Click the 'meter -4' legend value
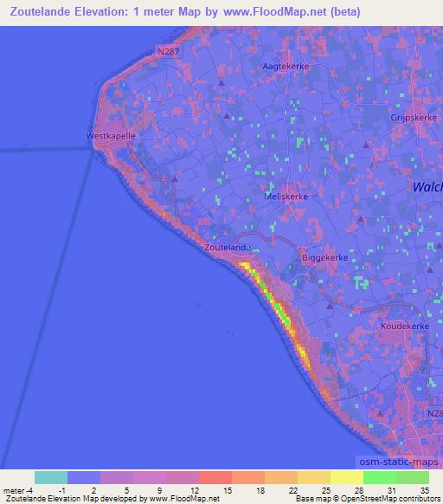Viewport: 443px width, 504px height. click(18, 491)
